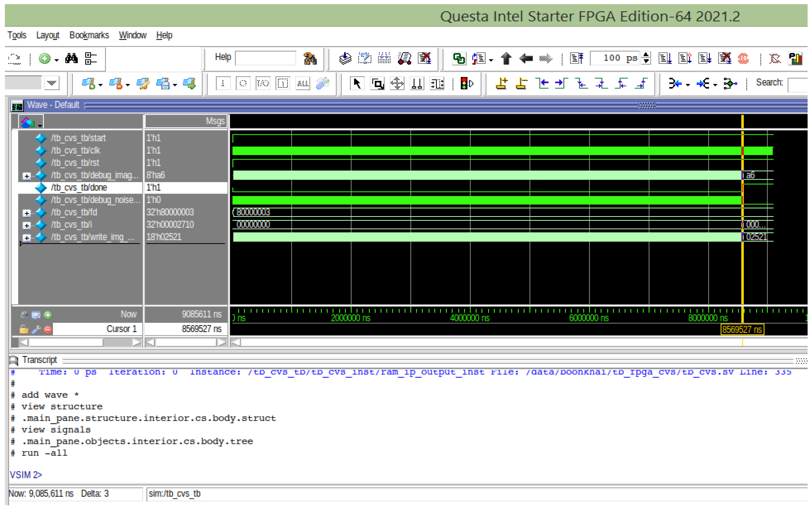Select the arrow pointer Select Mode tool
812x506 pixels.
point(357,83)
